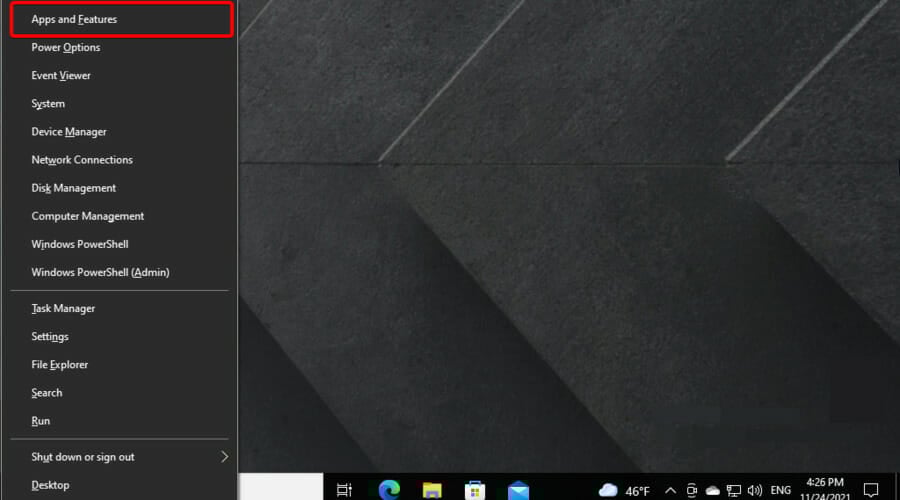This screenshot has height=500, width=900.
Task: Switch ENG input language
Action: pyautogui.click(x=781, y=490)
